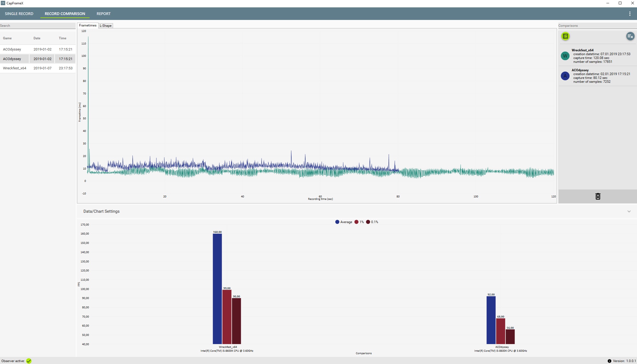637x364 pixels.
Task: Toggle the Average legend series
Action: [343, 222]
